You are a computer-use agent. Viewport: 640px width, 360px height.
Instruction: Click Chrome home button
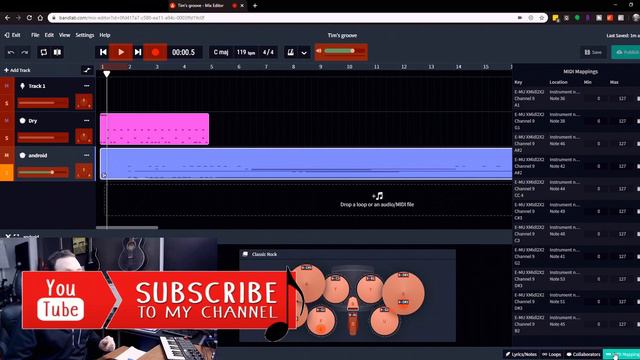tap(40, 18)
